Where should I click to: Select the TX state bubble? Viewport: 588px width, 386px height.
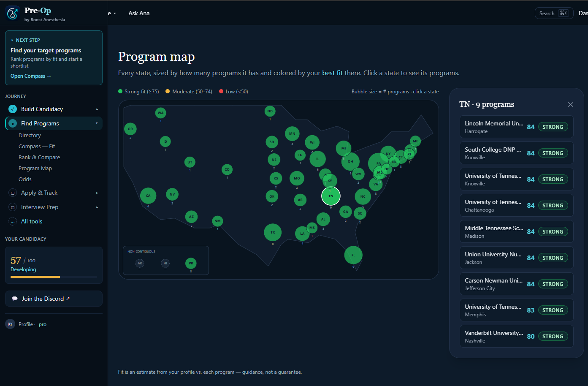273,232
